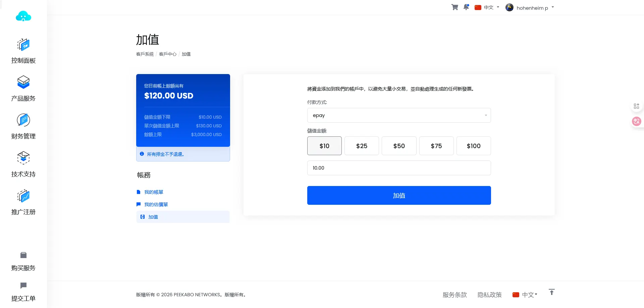This screenshot has height=308, width=644.
Task: Expand the top 中文 language dropdown
Action: 487,7
